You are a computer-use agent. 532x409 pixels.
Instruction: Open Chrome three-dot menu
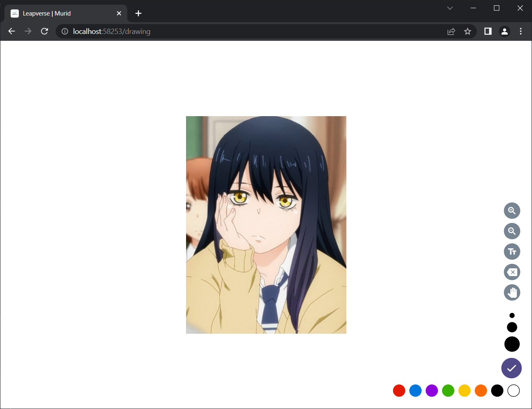pos(521,31)
